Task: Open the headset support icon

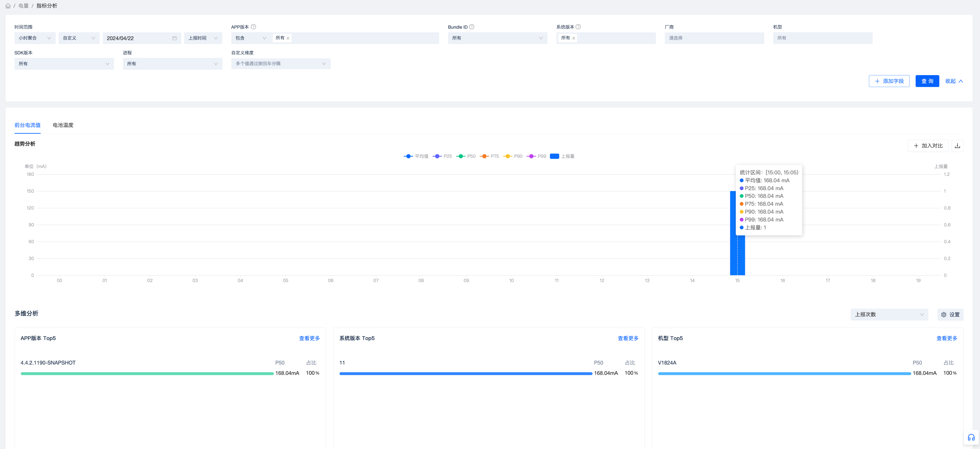Action: [971, 437]
